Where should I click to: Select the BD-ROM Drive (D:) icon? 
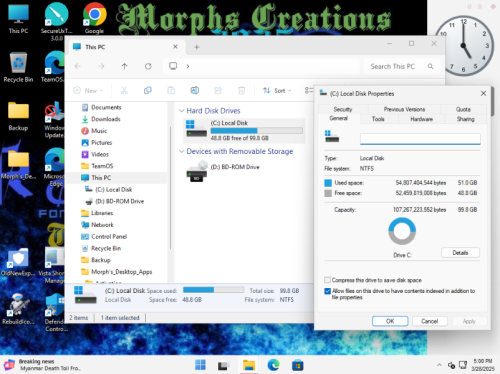[197, 171]
